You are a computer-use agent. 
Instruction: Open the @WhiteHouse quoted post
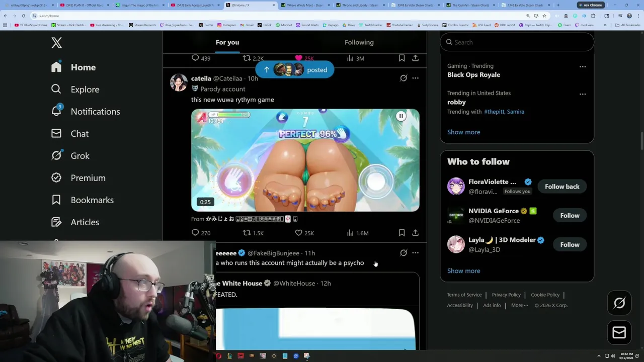(x=317, y=311)
